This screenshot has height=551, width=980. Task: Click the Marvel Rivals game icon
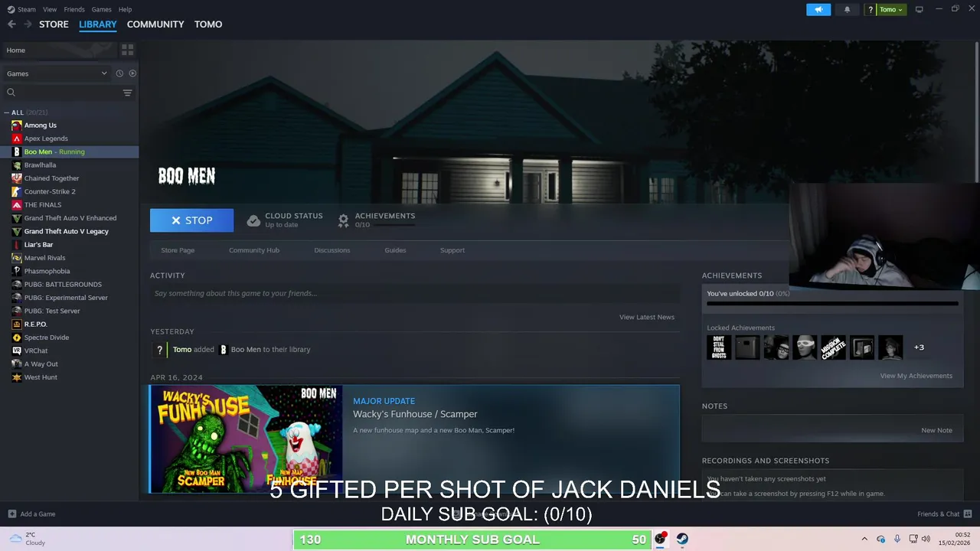(x=17, y=258)
